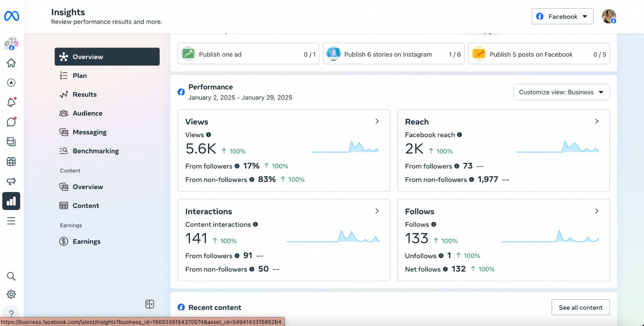This screenshot has width=644, height=326.
Task: Expand the Reach card chevron
Action: click(x=597, y=121)
